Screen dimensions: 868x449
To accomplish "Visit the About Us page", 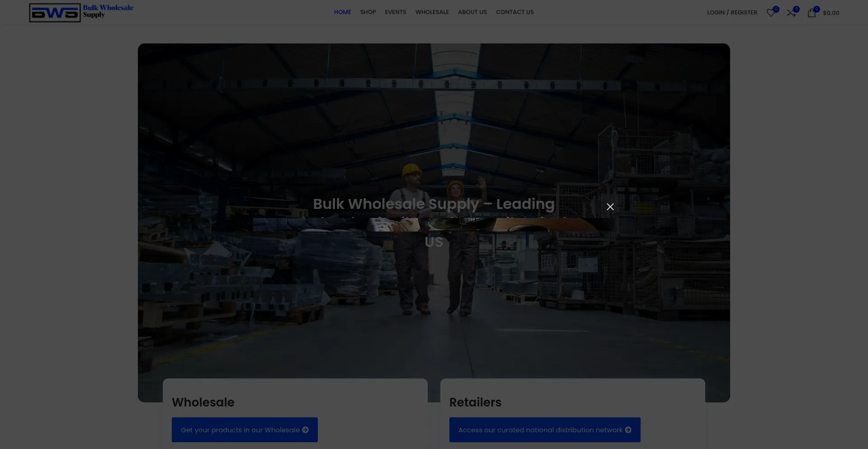I will (x=472, y=12).
